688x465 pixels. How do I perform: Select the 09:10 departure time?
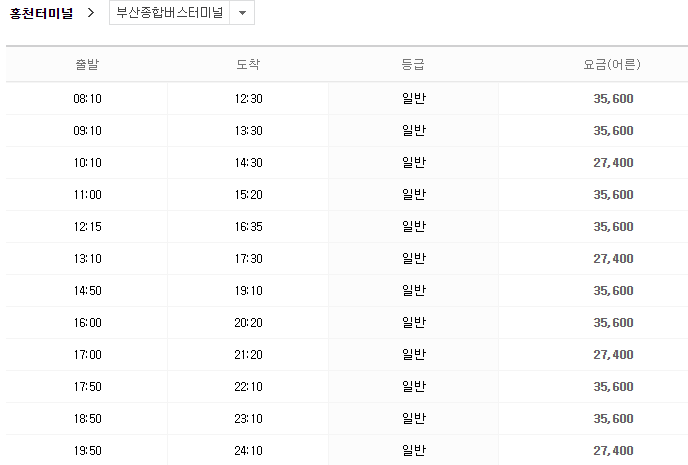tap(87, 131)
